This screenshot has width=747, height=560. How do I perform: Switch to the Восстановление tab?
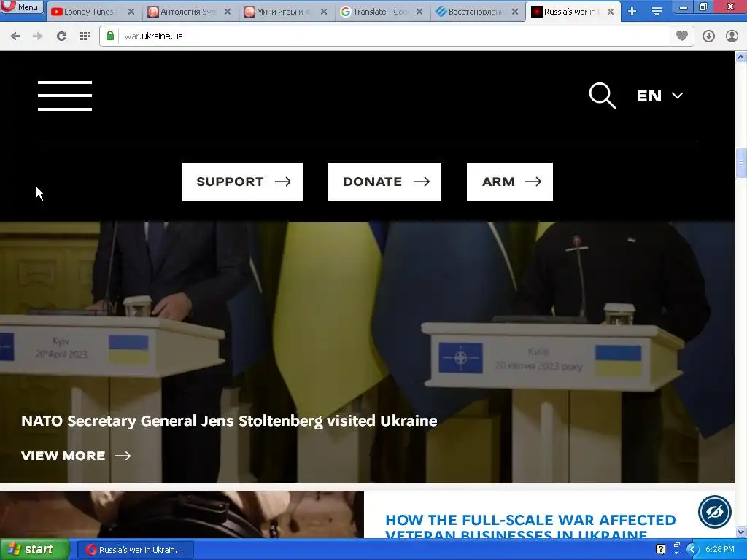tap(476, 12)
